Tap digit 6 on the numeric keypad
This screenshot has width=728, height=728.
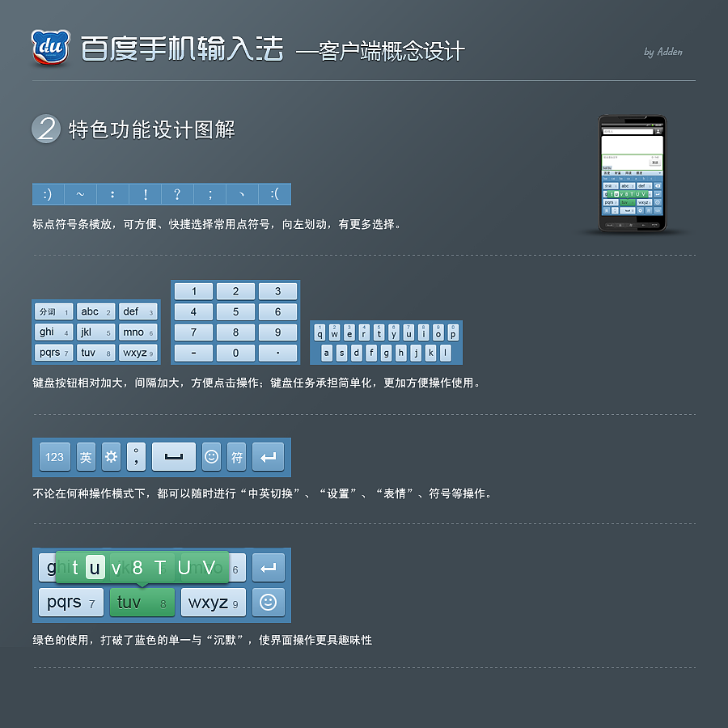(x=277, y=312)
